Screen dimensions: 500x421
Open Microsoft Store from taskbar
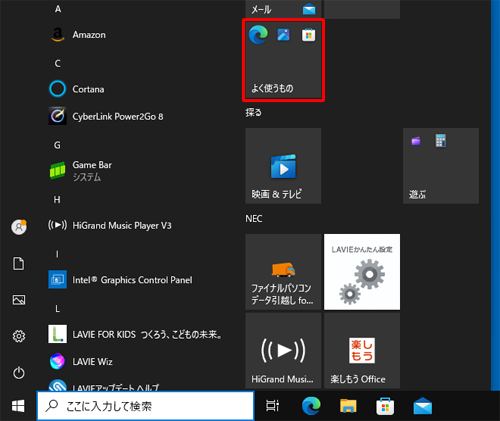click(x=385, y=406)
